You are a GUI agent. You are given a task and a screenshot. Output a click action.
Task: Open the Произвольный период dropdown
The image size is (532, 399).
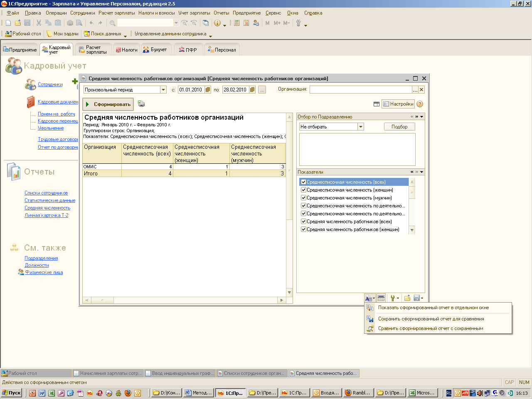(x=163, y=90)
